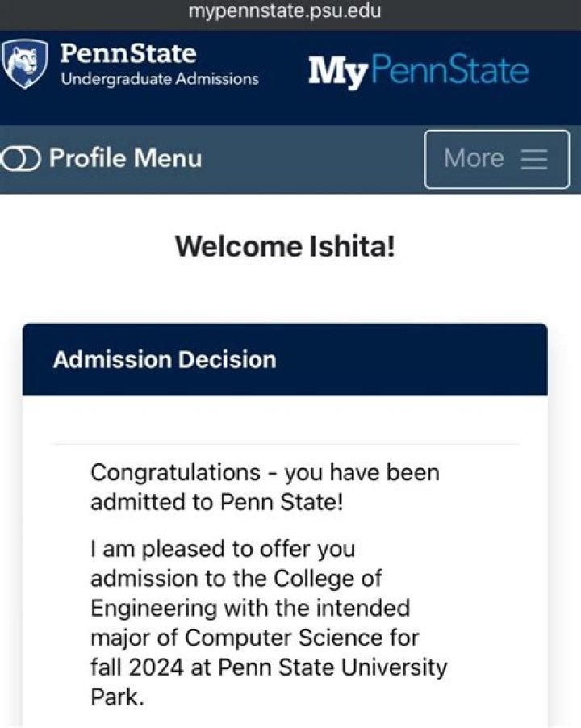Open the Profile Menu label
The height and width of the screenshot is (728, 581).
point(125,158)
